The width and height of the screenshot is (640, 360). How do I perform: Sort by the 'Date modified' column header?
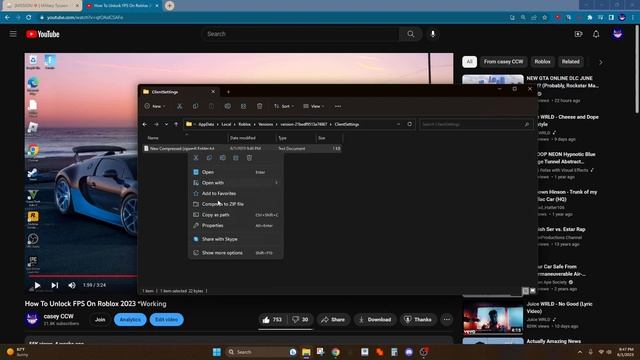(x=251, y=138)
